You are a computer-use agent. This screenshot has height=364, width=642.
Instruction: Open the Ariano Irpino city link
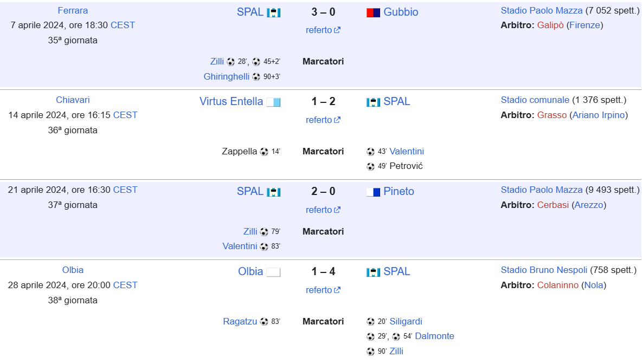599,115
